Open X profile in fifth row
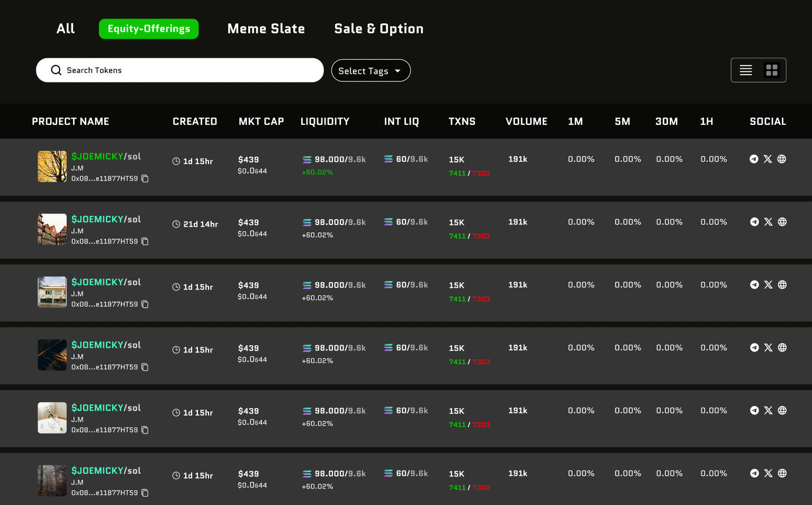Screen dimensions: 812x505 point(768,410)
